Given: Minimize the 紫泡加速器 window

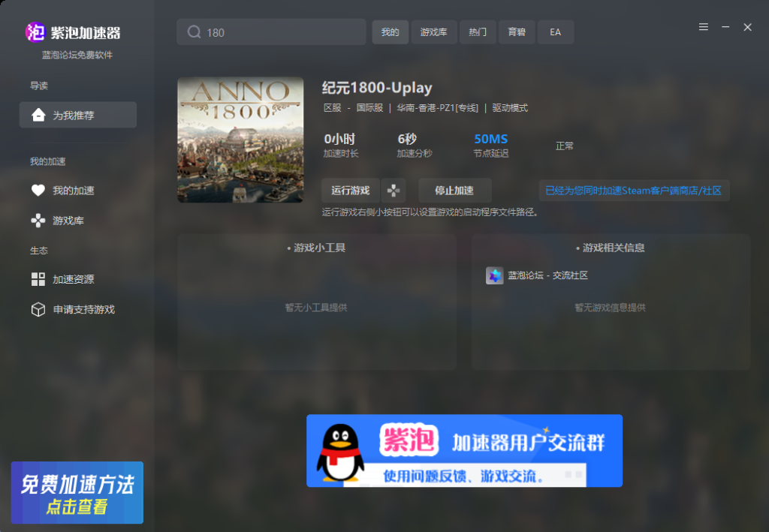Looking at the screenshot, I should (x=725, y=27).
